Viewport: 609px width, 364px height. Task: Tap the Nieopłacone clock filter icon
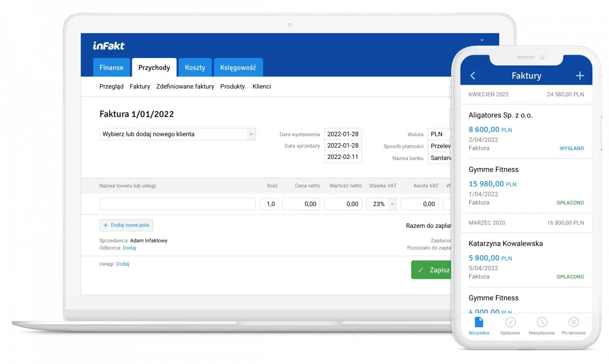(541, 322)
